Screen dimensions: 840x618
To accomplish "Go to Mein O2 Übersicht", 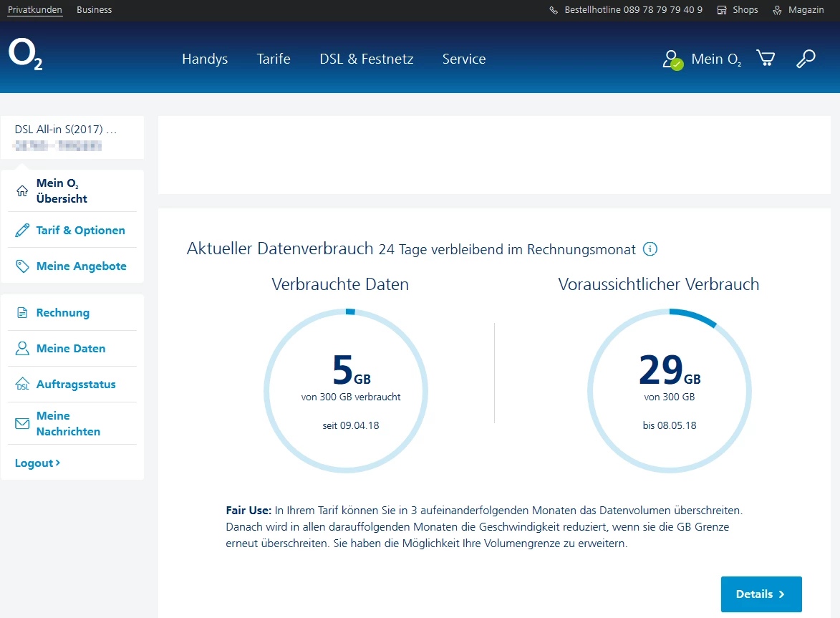I will pyautogui.click(x=62, y=190).
